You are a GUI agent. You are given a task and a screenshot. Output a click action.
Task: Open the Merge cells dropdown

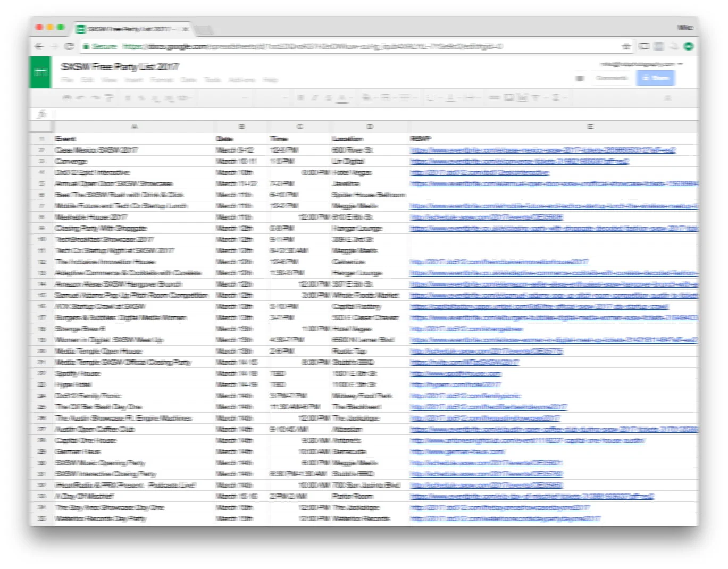(405, 98)
